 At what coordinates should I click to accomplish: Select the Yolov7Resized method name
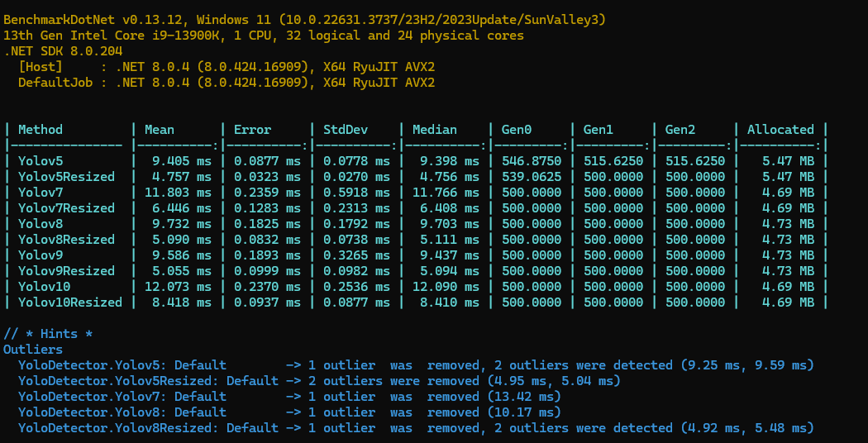tap(66, 208)
